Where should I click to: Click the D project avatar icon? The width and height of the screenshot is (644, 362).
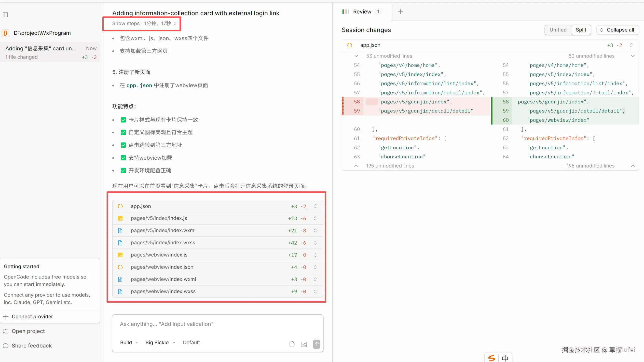(5, 33)
